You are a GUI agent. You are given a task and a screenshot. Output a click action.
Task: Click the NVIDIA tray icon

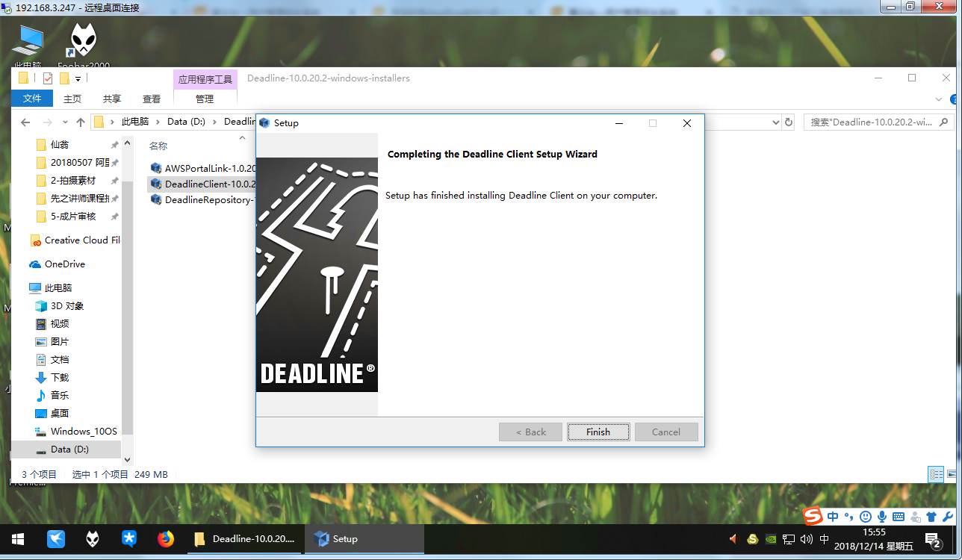click(771, 538)
